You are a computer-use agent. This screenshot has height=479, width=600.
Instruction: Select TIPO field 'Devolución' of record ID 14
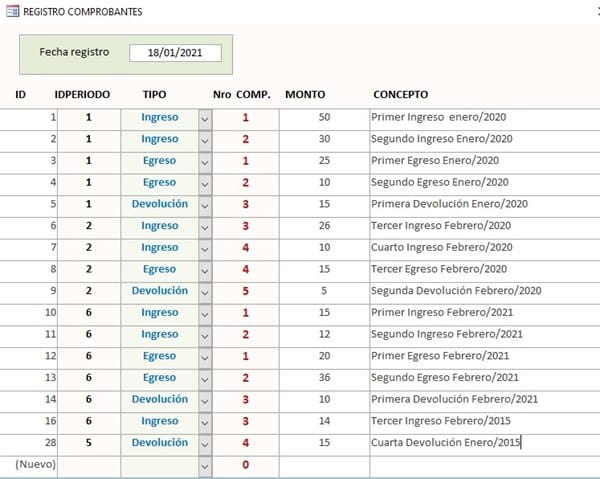click(159, 399)
